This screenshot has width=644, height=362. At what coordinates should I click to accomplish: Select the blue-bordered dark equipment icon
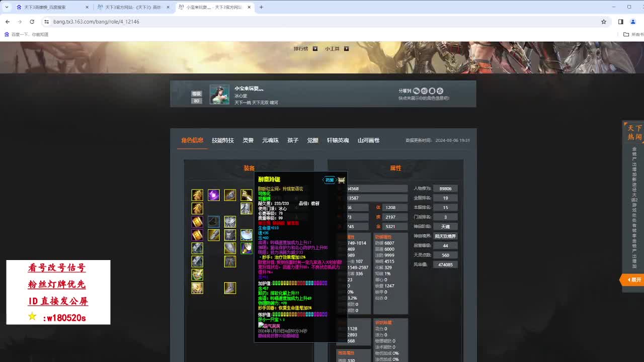point(213,222)
